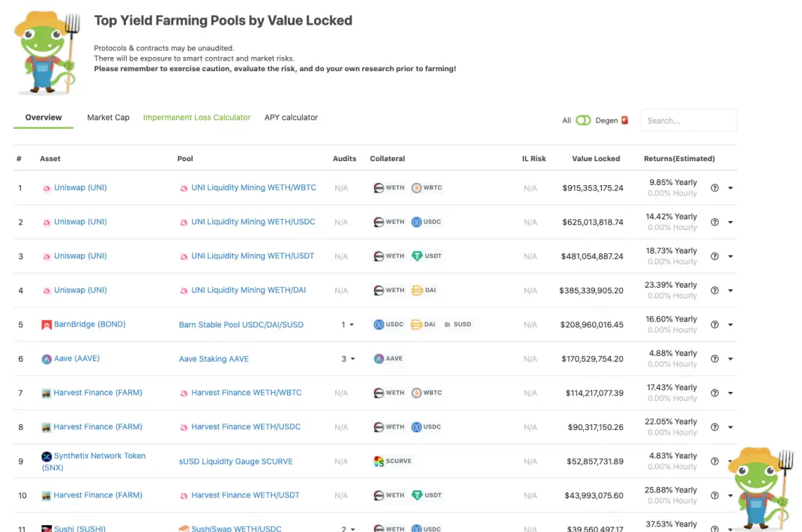802x532 pixels.
Task: Open the BarnBridge (BOND) asset link
Action: (x=89, y=324)
